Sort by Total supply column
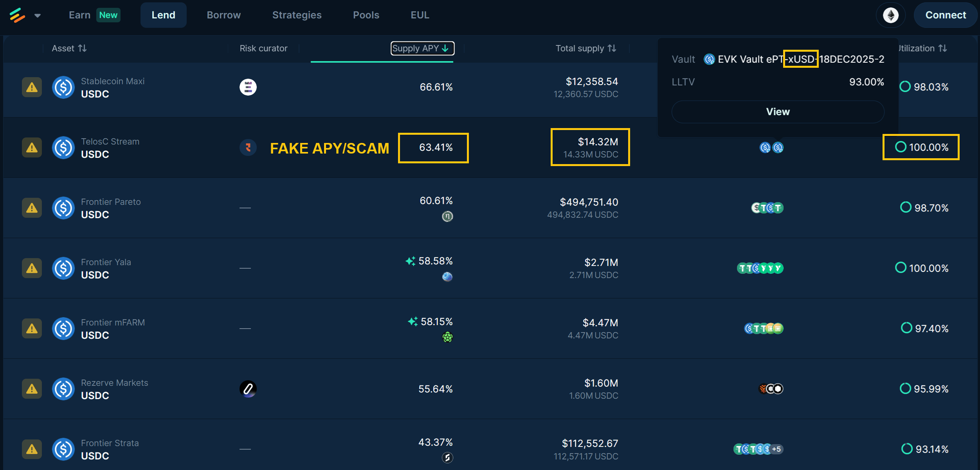The width and height of the screenshot is (980, 470). (x=585, y=48)
